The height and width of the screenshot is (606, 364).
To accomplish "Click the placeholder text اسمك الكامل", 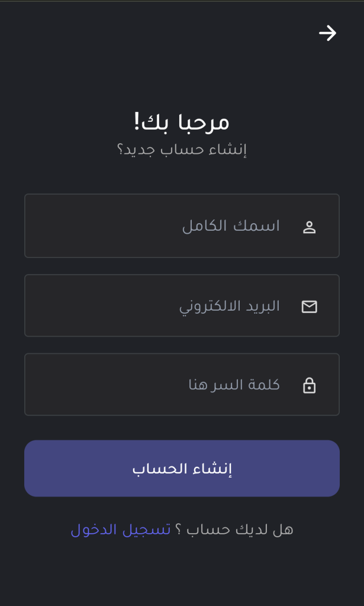I will point(233,225).
